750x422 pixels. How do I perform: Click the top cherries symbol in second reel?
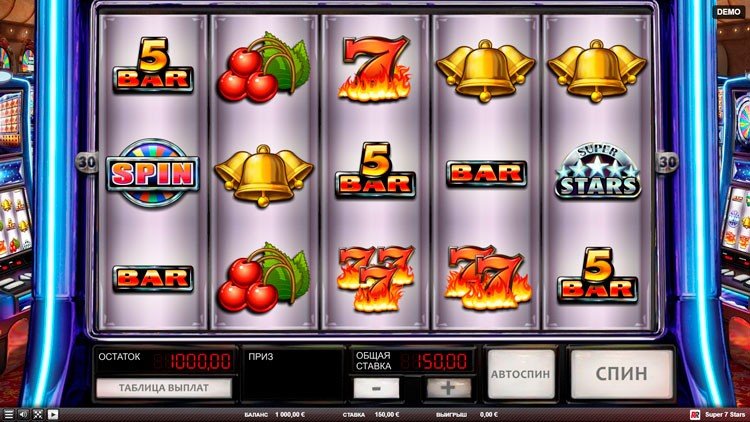pos(264,67)
